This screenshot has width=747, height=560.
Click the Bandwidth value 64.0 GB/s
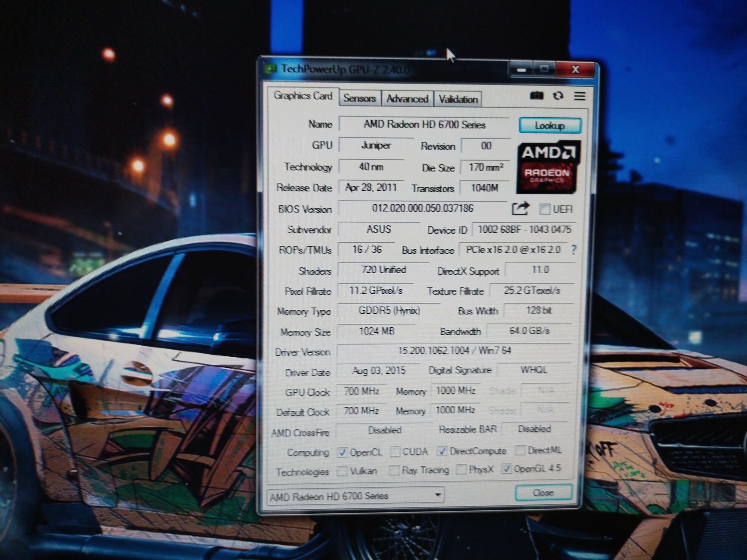[x=530, y=331]
